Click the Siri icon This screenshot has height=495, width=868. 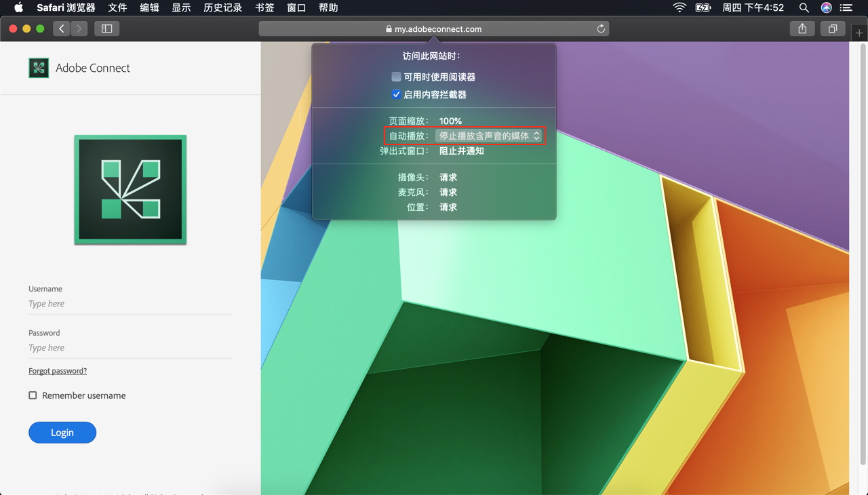coord(826,7)
